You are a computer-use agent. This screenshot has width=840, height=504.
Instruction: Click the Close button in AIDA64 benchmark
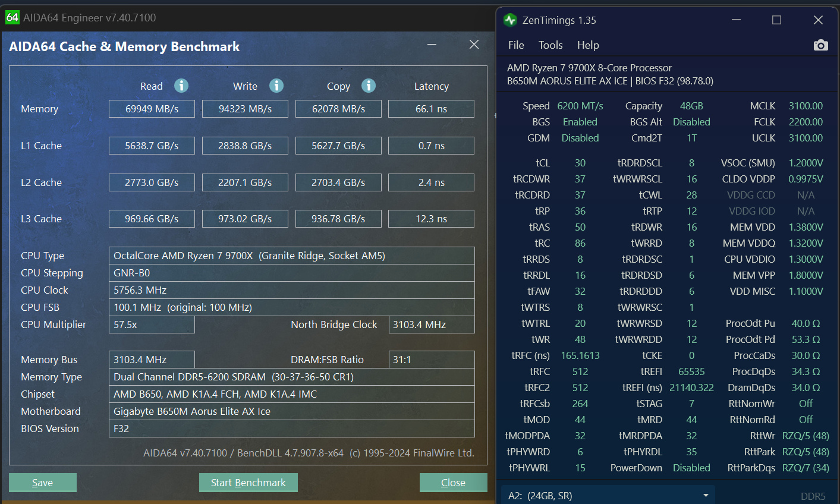click(454, 483)
